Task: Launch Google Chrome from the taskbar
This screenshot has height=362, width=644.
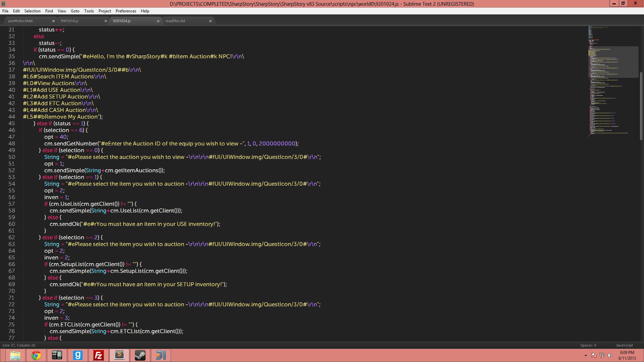Action: [36, 355]
